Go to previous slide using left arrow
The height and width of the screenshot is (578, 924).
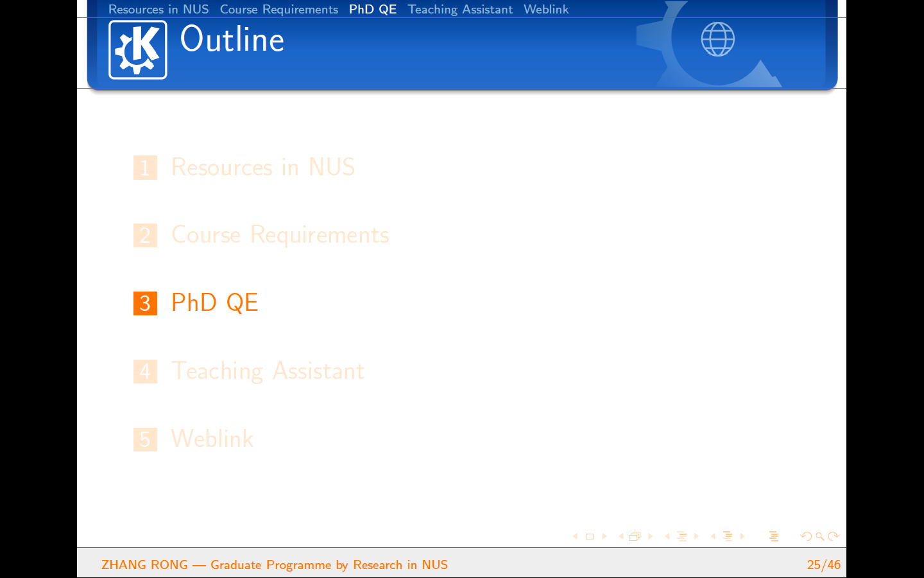[x=575, y=536]
